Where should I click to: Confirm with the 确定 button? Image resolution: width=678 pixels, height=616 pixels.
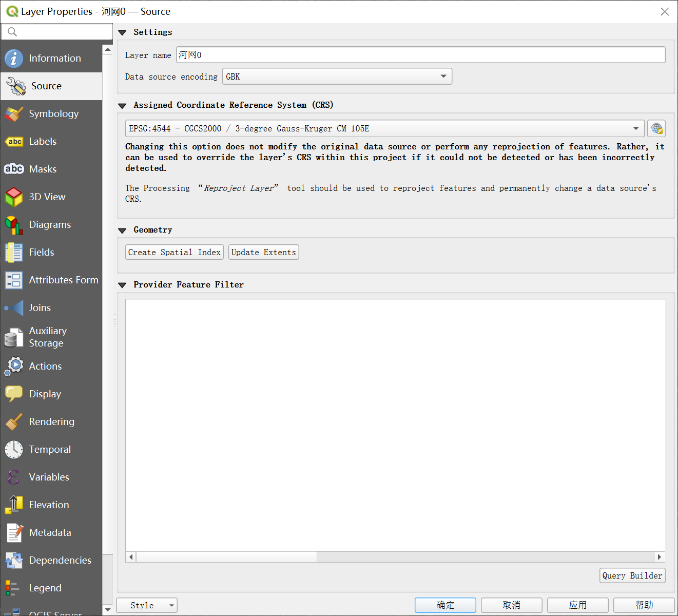pos(445,605)
